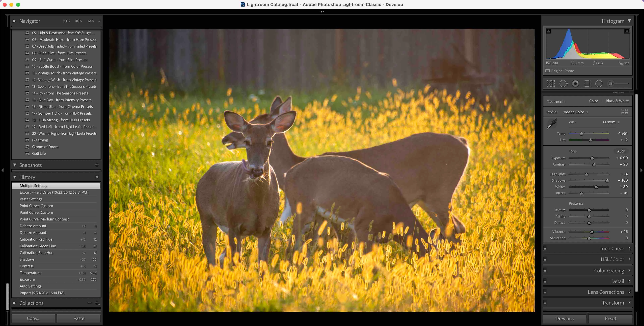Toggle shadow clipping indicator in histogram
644x326 pixels.
click(549, 31)
